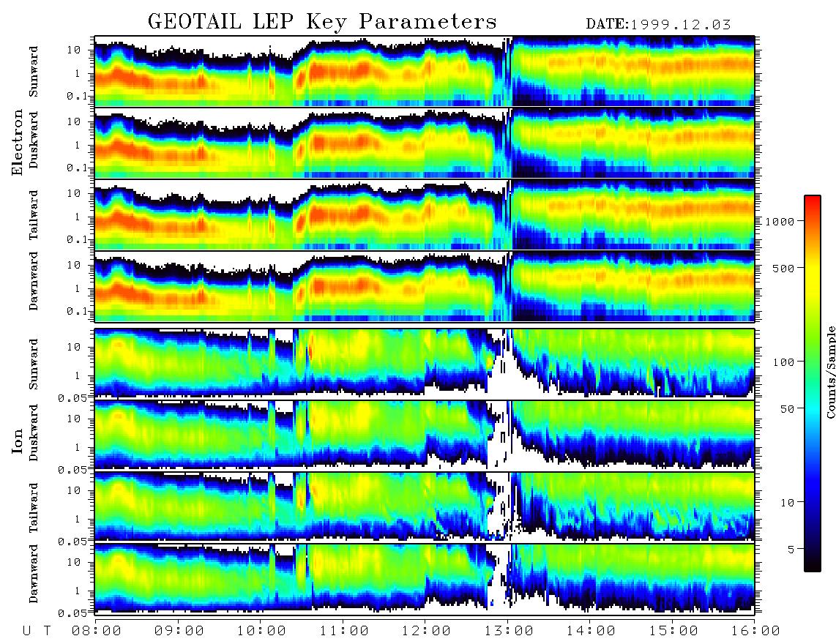Viewport: 836px width, 644px height.
Task: Open the Electron Duskward spectrogram panel
Action: click(x=425, y=143)
